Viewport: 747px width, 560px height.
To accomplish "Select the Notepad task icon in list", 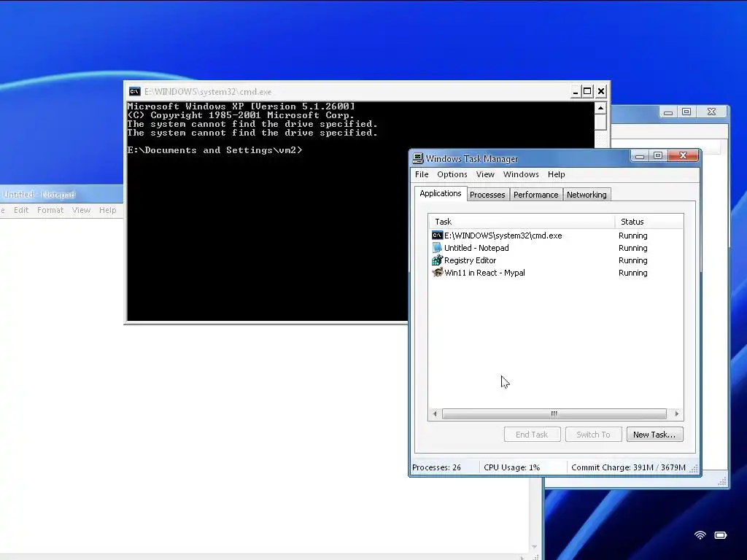I will 437,248.
